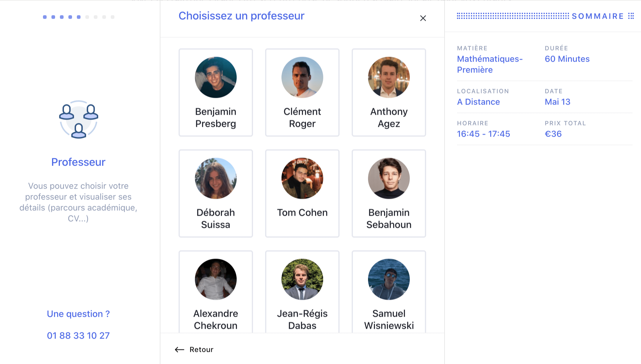
Task: Call the phone number 01 88 33 10 27
Action: tap(78, 336)
